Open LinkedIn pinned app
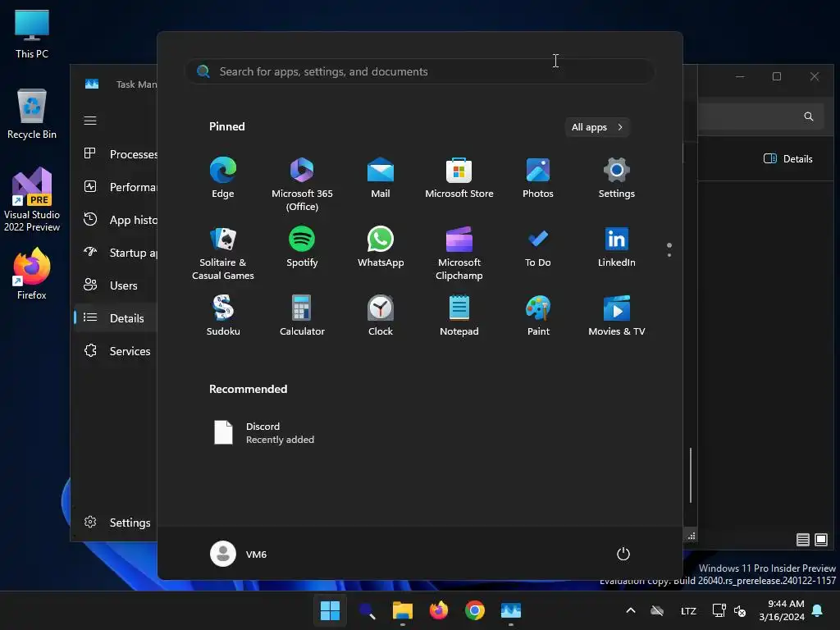The height and width of the screenshot is (630, 840). (617, 247)
